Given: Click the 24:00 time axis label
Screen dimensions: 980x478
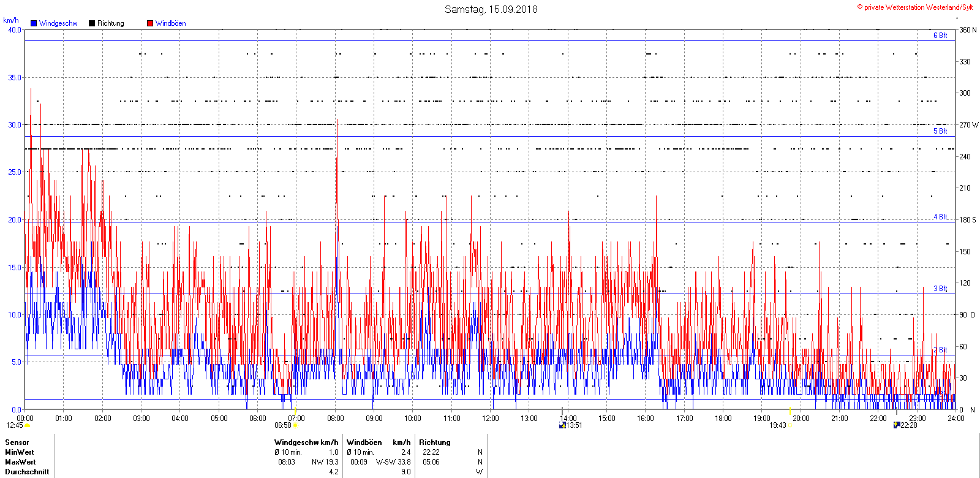Looking at the screenshot, I should (x=956, y=419).
